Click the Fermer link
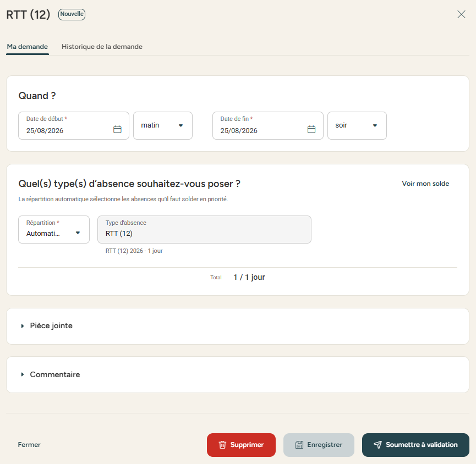Image resolution: width=476 pixels, height=464 pixels. (x=29, y=445)
